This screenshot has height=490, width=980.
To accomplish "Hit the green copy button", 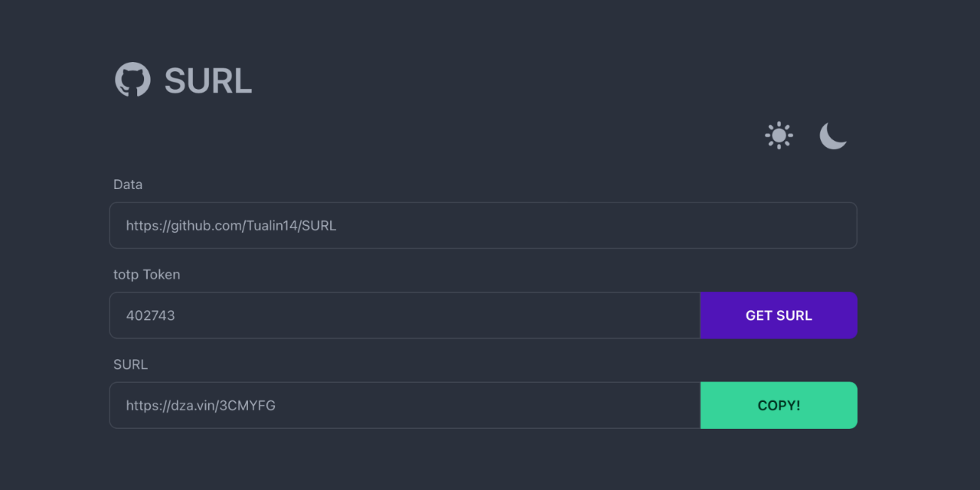I will (x=779, y=405).
